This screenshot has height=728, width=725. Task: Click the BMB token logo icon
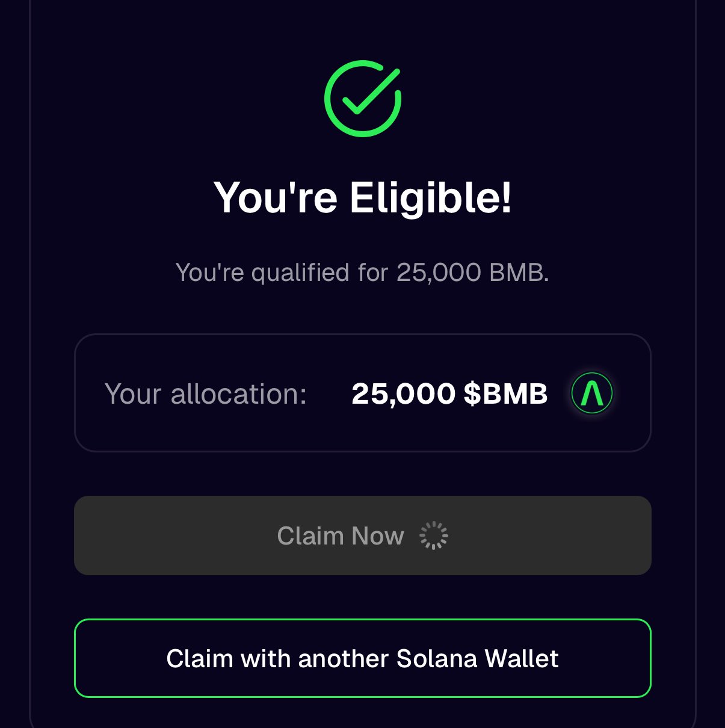pos(591,393)
